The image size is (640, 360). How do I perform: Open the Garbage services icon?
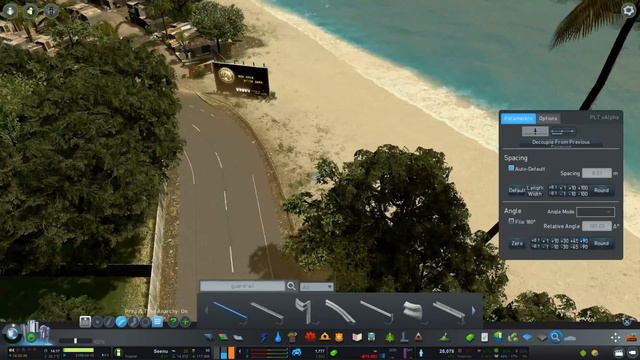coord(292,337)
